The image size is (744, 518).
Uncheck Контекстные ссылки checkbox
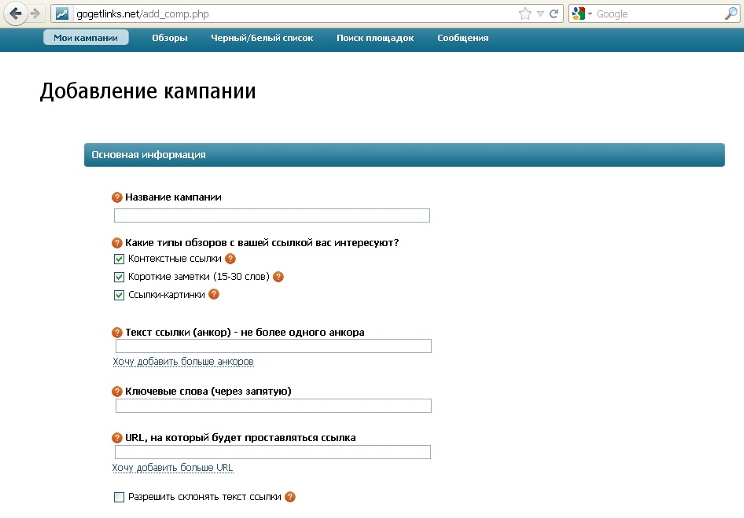(119, 259)
